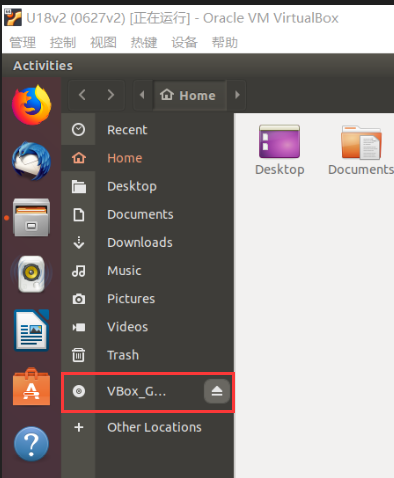Open Ubuntu Software from the dock
Image resolution: width=394 pixels, height=478 pixels.
pos(32,387)
